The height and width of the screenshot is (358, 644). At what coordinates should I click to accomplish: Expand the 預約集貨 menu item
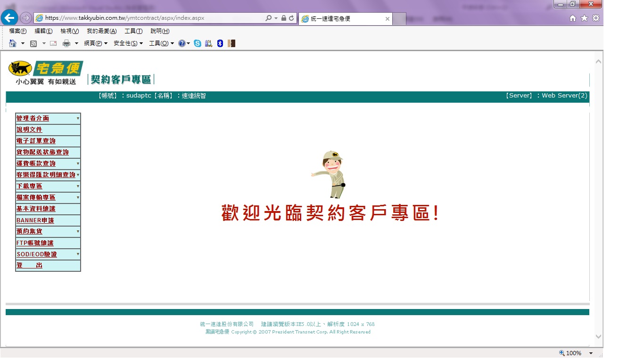point(78,231)
